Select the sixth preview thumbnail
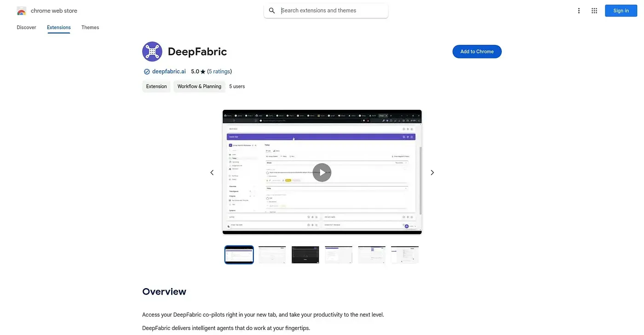Image resolution: width=644 pixels, height=335 pixels. tap(405, 255)
